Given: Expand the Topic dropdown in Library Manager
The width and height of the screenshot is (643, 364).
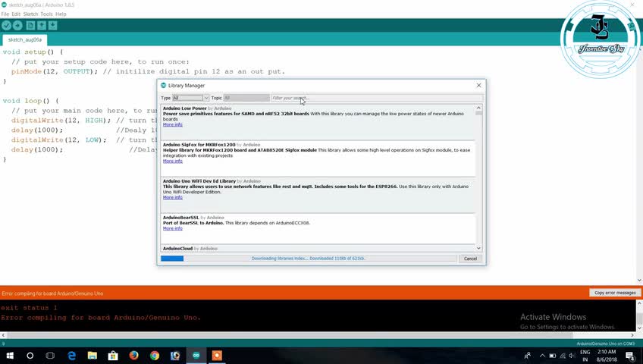Looking at the screenshot, I should [246, 98].
